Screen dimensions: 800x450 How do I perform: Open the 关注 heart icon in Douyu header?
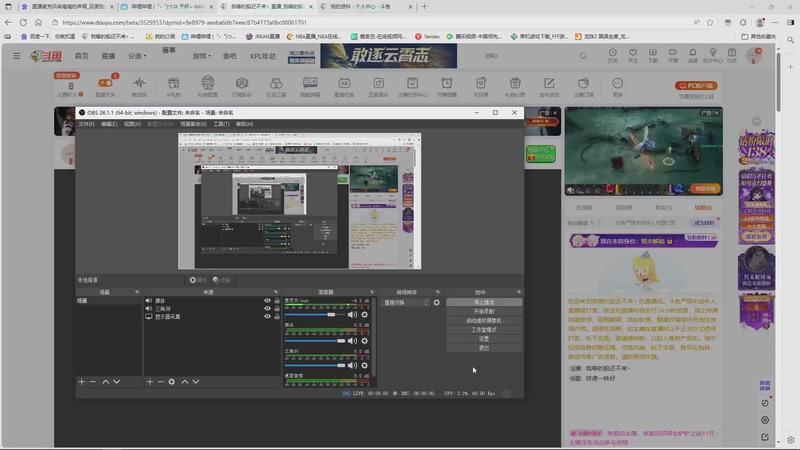pos(633,56)
